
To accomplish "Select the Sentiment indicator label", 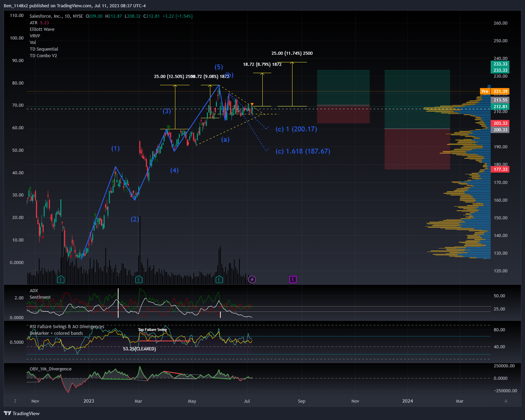I will click(40, 297).
